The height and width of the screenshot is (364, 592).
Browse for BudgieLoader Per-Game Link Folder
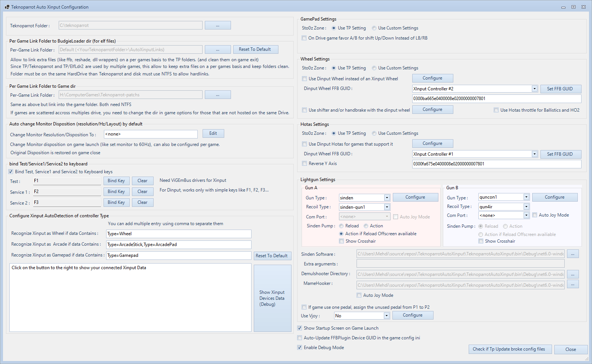(x=218, y=49)
